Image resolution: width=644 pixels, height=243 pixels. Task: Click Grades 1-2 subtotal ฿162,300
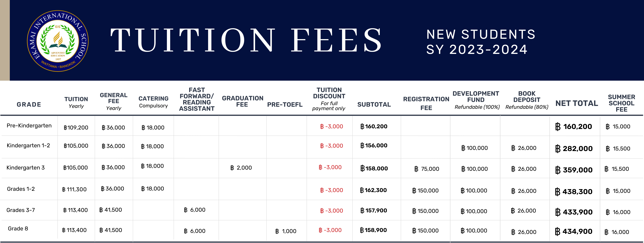click(x=373, y=190)
